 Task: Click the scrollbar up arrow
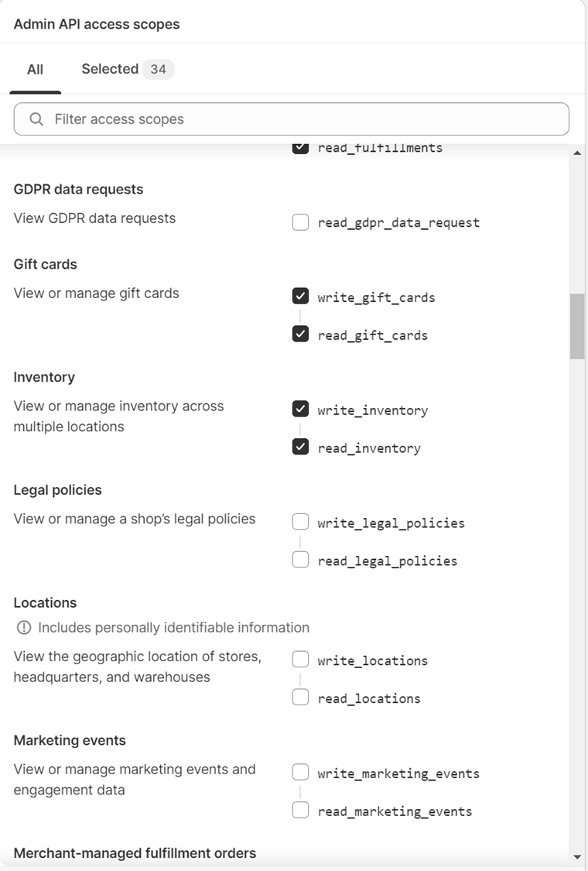[577, 153]
